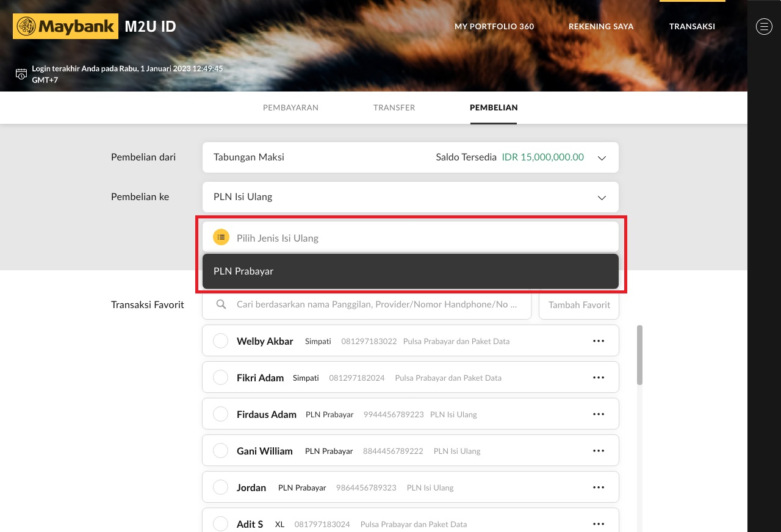Open the three-dot menu for Jordan
This screenshot has height=532, width=781.
pos(599,487)
